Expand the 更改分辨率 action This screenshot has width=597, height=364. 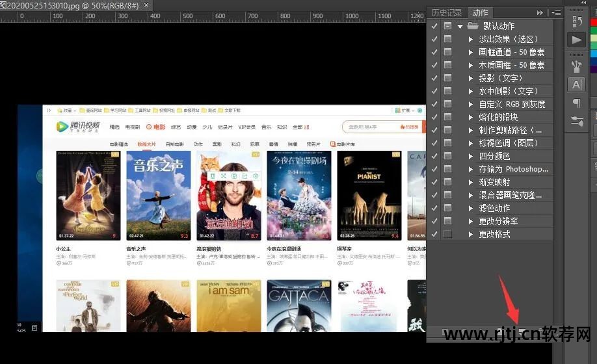click(471, 221)
